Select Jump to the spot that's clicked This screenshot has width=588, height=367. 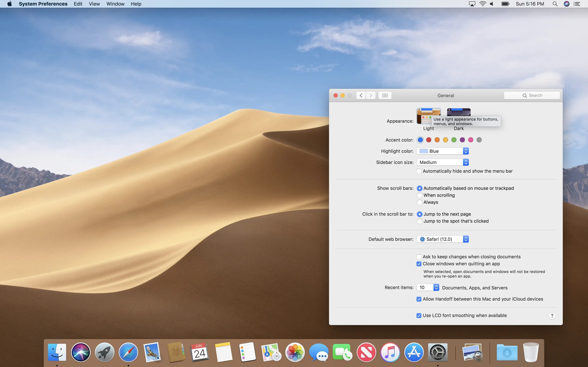pyautogui.click(x=419, y=221)
